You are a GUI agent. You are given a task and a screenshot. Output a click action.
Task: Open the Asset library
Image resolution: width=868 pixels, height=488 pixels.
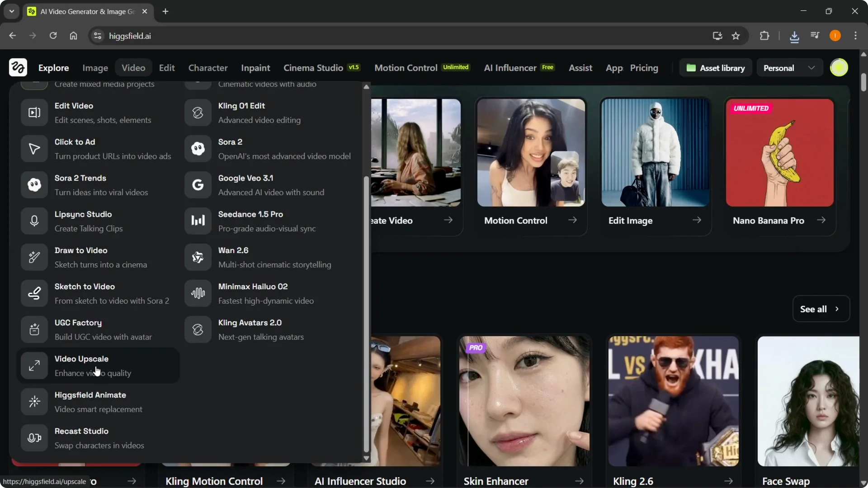pos(716,67)
